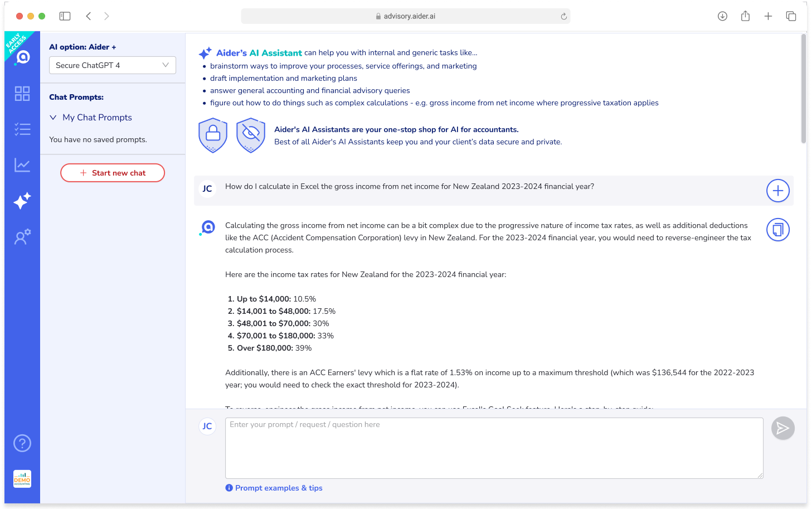Screen dimensions: 812x509
Task: Click the plus icon beside the question
Action: coord(778,191)
